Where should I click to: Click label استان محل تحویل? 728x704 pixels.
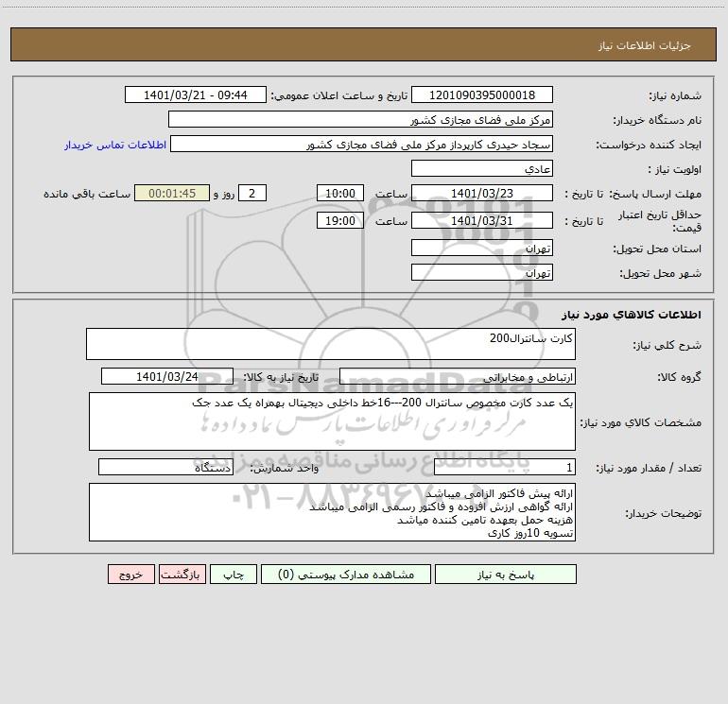pos(657,249)
